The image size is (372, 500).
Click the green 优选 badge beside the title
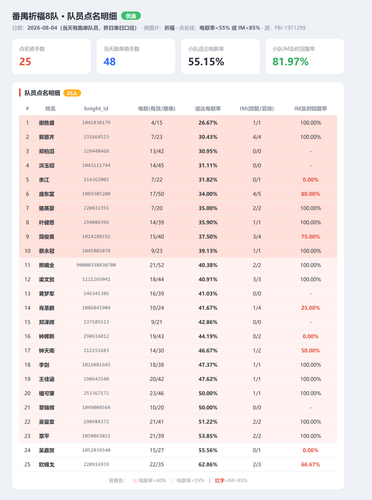[131, 16]
